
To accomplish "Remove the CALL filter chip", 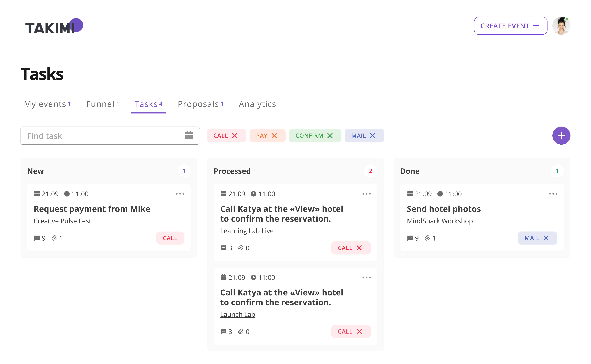I will pos(235,136).
